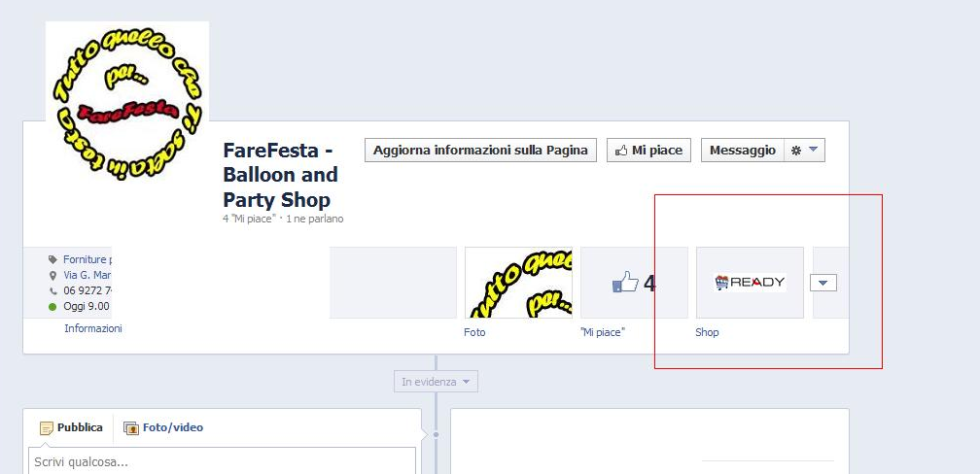Select the Foto/video tab in composer
Image resolution: width=980 pixels, height=474 pixels.
click(163, 427)
